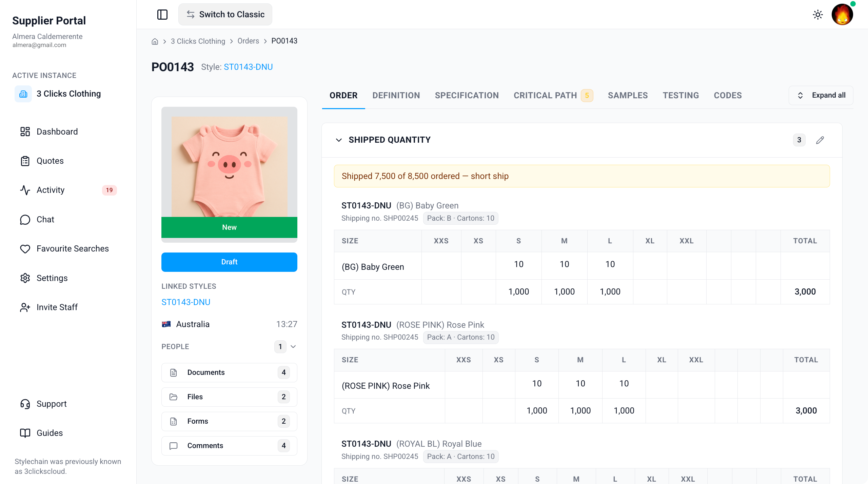Switch to the TESTING tab

pos(681,96)
